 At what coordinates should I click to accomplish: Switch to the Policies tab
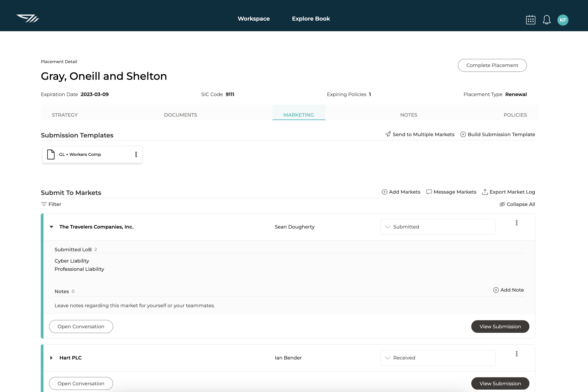(515, 115)
